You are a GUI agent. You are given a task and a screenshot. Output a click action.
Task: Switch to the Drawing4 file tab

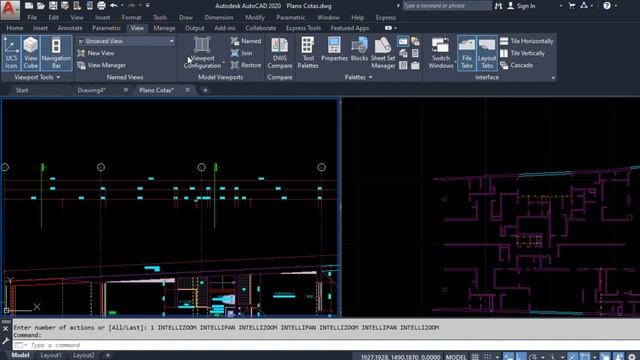(x=91, y=90)
